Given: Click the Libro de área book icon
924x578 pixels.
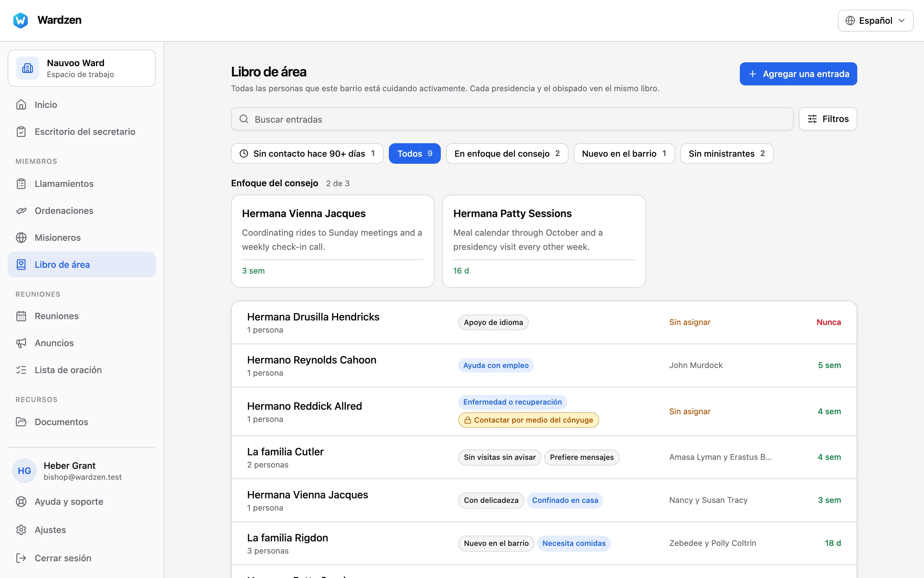Looking at the screenshot, I should [21, 265].
